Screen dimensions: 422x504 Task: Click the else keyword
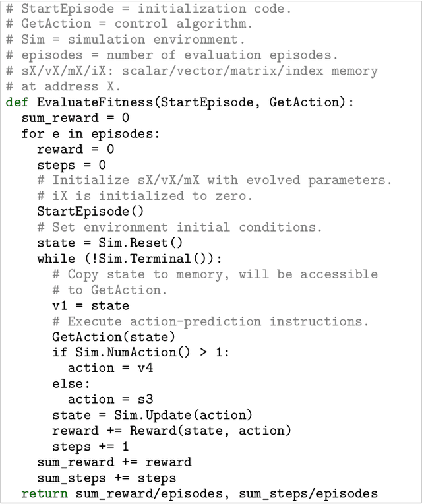(x=67, y=384)
